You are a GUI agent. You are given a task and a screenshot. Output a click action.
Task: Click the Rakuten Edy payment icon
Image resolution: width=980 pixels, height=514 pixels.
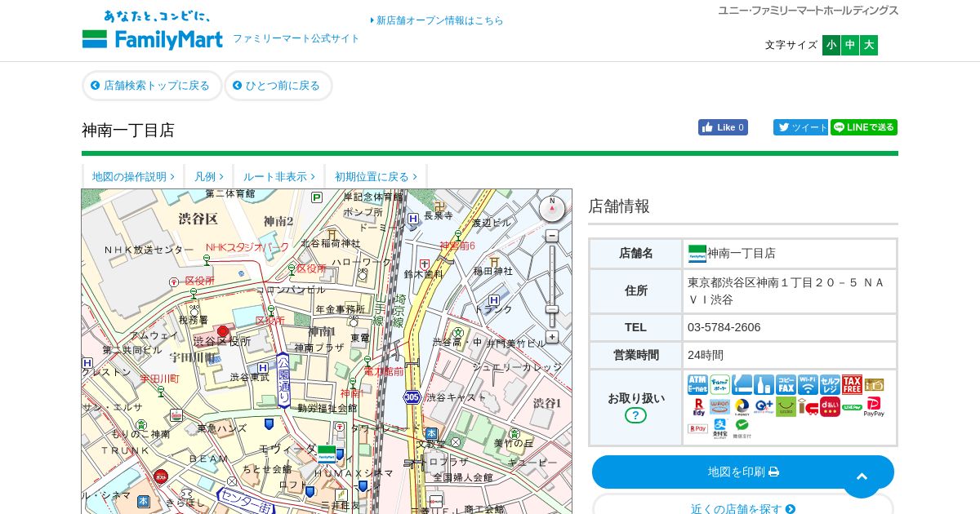[x=697, y=407]
